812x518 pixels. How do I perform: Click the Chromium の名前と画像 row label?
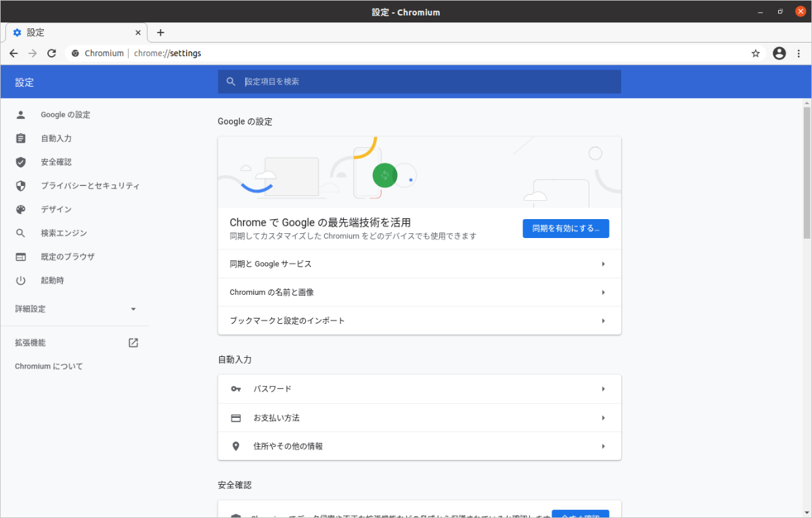point(272,292)
